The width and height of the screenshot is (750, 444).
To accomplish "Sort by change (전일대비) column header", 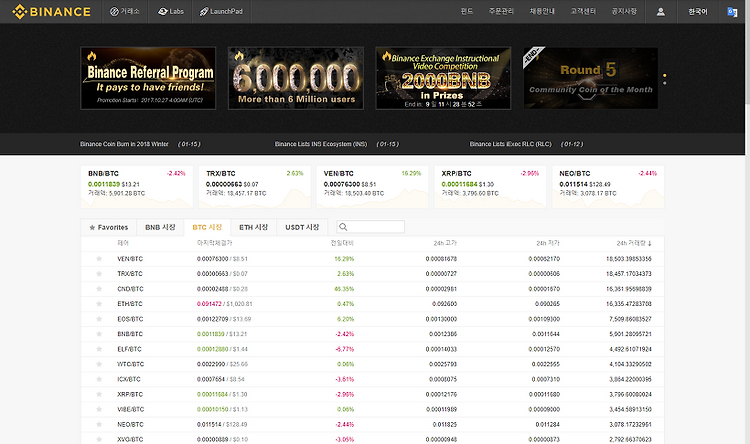I will coord(342,243).
